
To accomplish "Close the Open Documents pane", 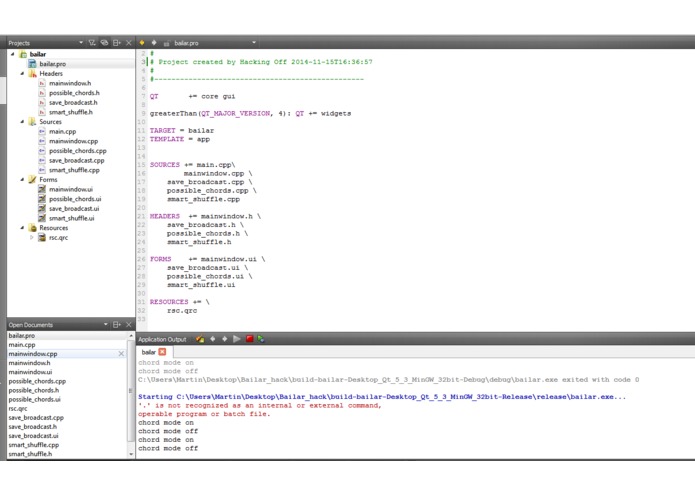I will coord(129,325).
